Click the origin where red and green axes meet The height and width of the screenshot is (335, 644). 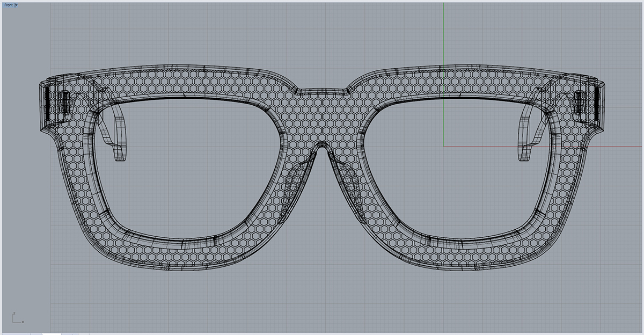point(443,146)
